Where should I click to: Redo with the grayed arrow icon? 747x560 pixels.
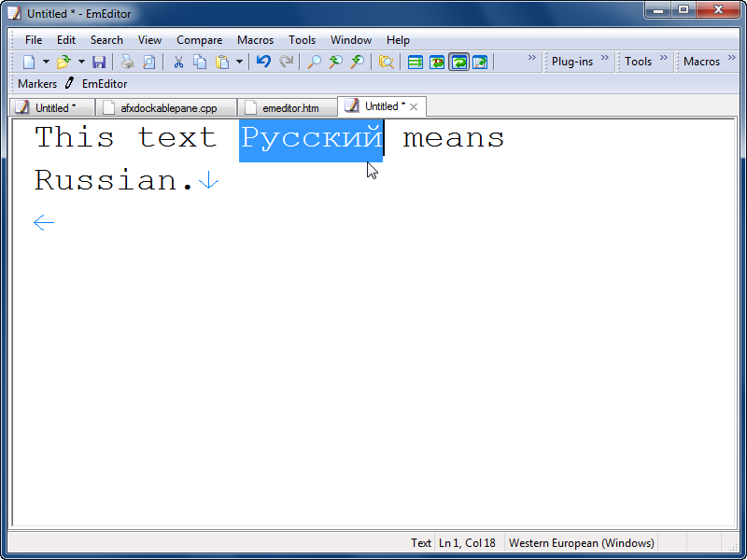point(286,62)
